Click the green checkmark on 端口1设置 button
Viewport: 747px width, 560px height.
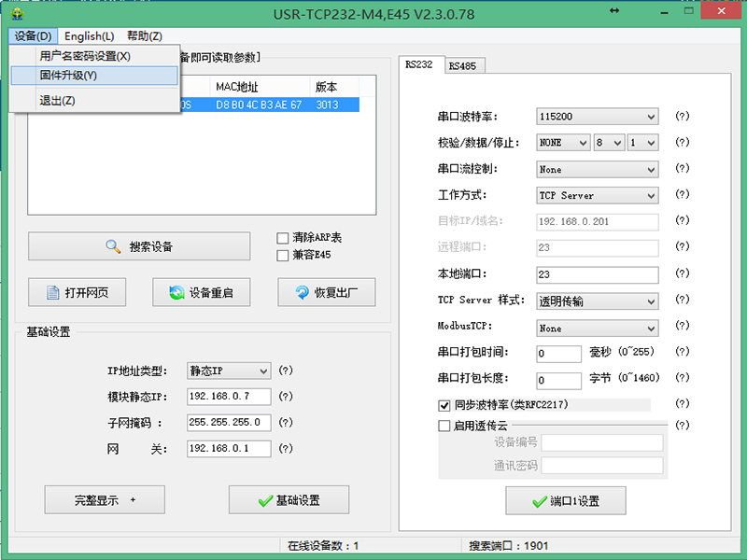539,501
